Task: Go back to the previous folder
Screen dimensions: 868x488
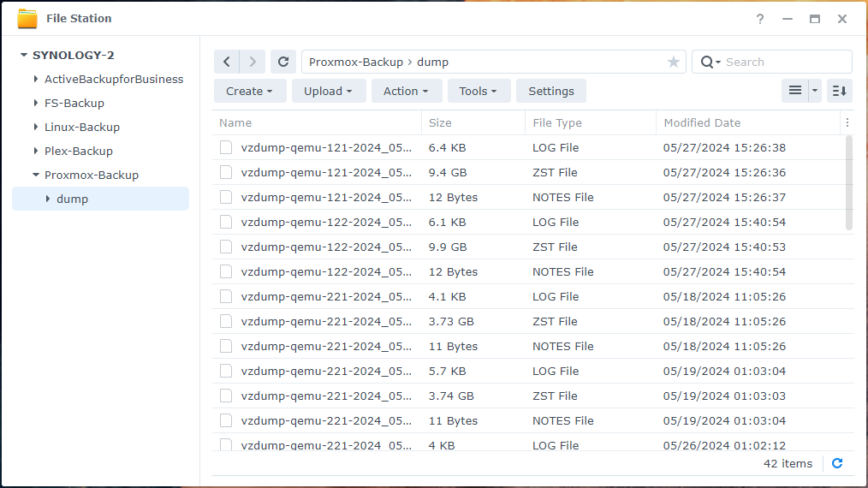Action: click(x=226, y=62)
